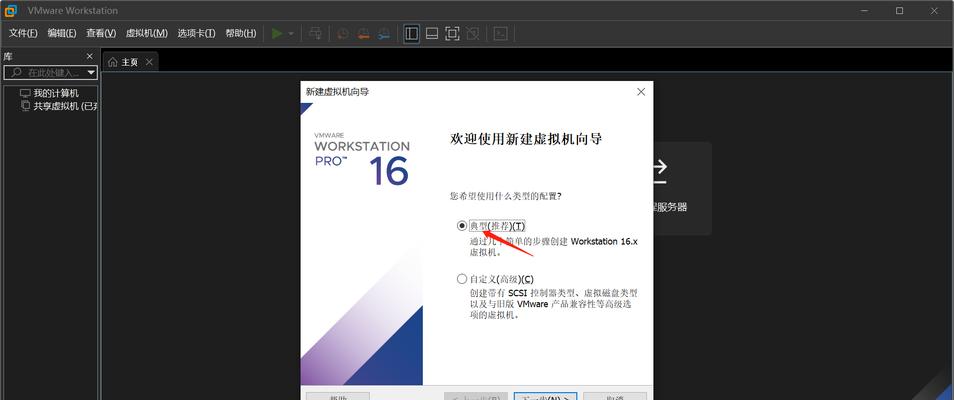Open the 查看(V) menu

tap(101, 33)
